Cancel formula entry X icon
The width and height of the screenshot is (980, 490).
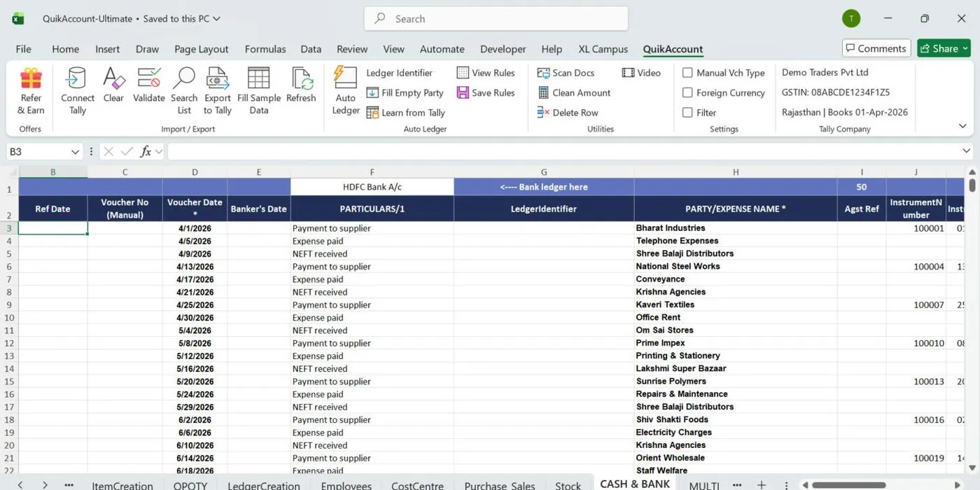pyautogui.click(x=108, y=151)
